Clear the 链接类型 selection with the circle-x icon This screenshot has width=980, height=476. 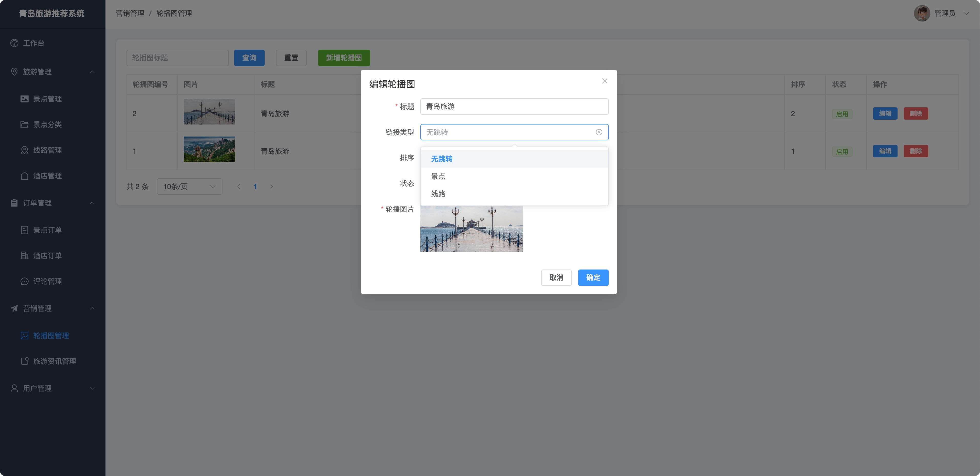point(599,132)
